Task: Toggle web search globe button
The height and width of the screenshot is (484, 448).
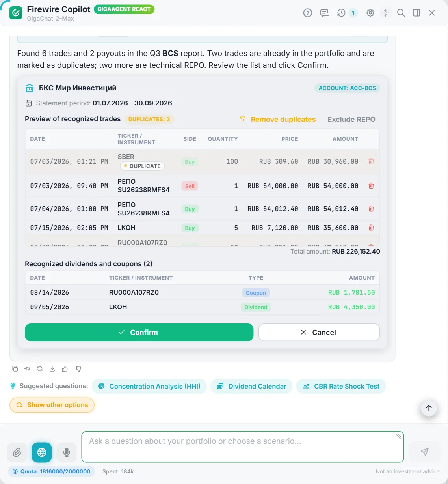Action: pyautogui.click(x=42, y=452)
